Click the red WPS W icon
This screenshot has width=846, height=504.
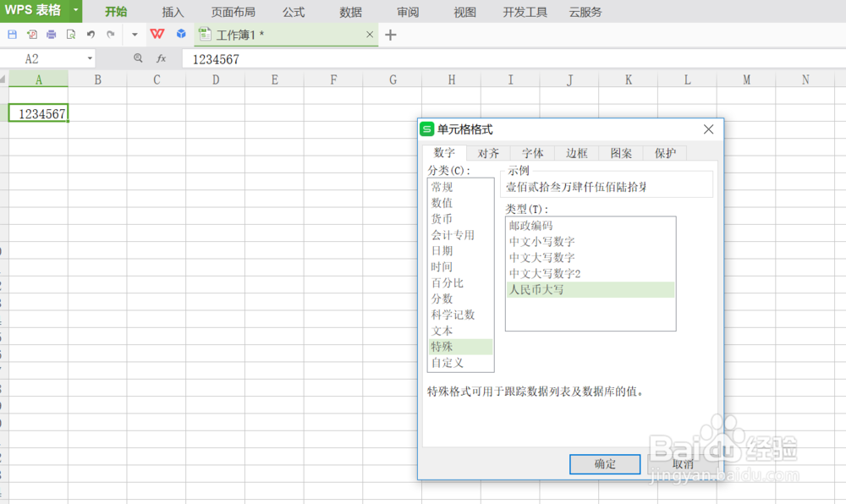(157, 34)
